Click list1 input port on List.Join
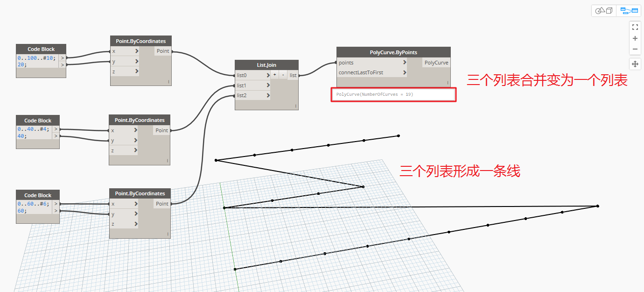The width and height of the screenshot is (644, 292). click(253, 85)
